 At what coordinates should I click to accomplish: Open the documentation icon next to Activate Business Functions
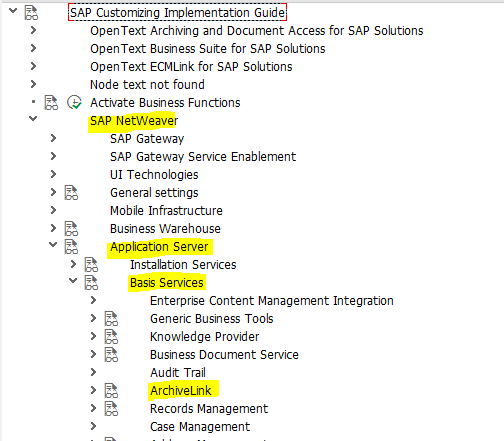[x=51, y=103]
